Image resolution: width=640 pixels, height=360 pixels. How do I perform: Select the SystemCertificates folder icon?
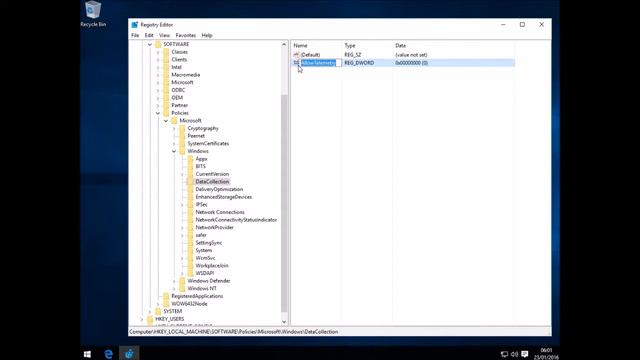pos(182,144)
